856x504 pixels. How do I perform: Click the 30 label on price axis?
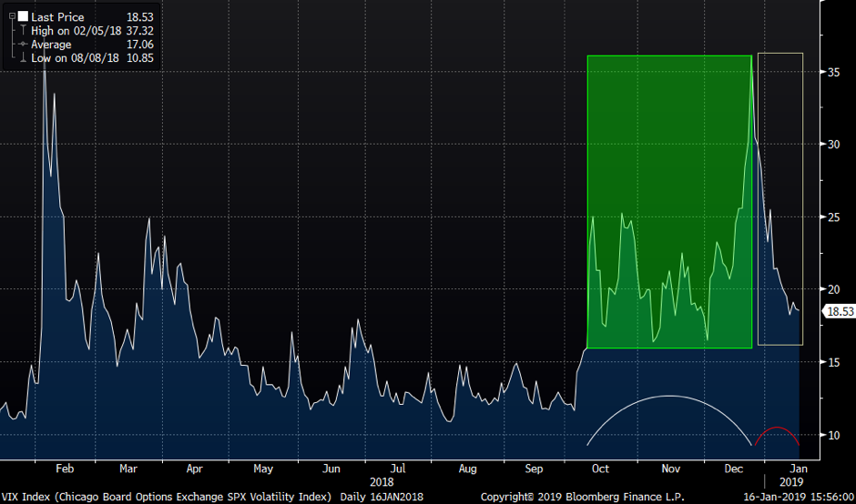833,145
